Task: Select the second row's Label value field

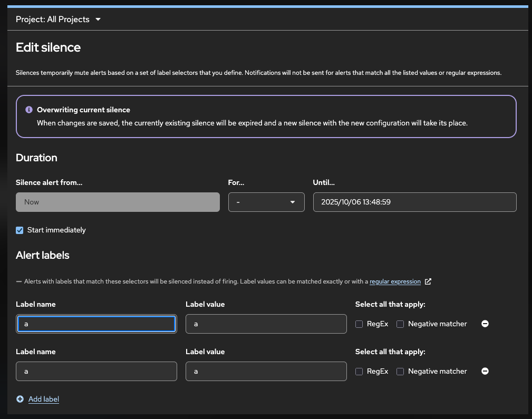Action: point(266,372)
